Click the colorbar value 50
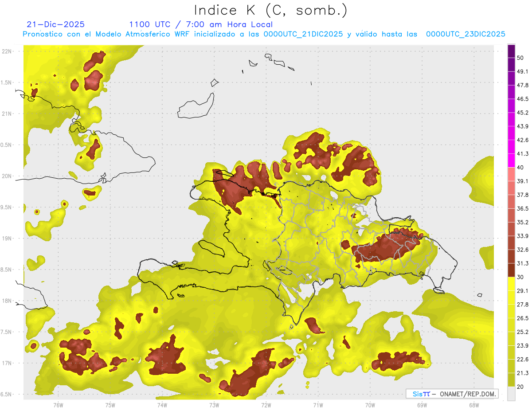This screenshot has width=532, height=411. (x=520, y=58)
